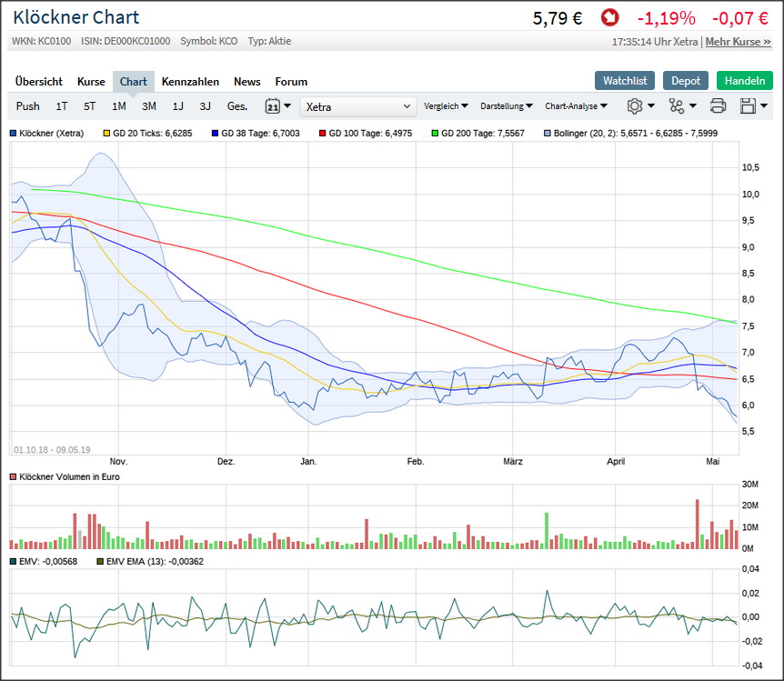Select the 5T time range
The width and height of the screenshot is (784, 681).
coord(89,106)
